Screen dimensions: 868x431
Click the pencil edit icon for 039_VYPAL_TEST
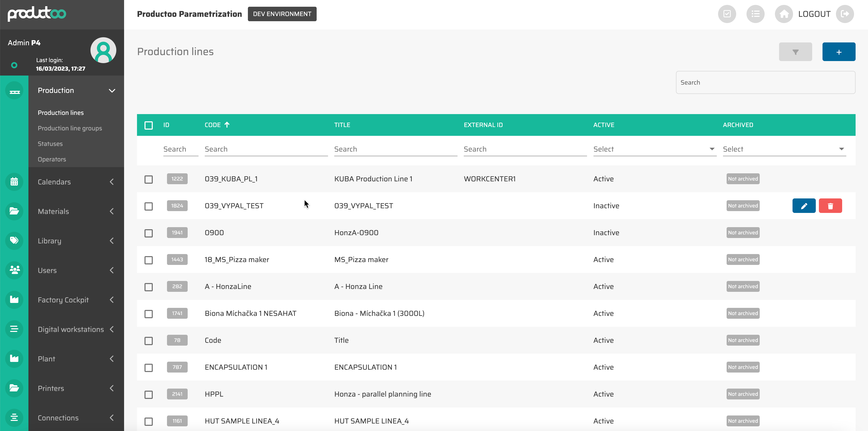click(804, 206)
